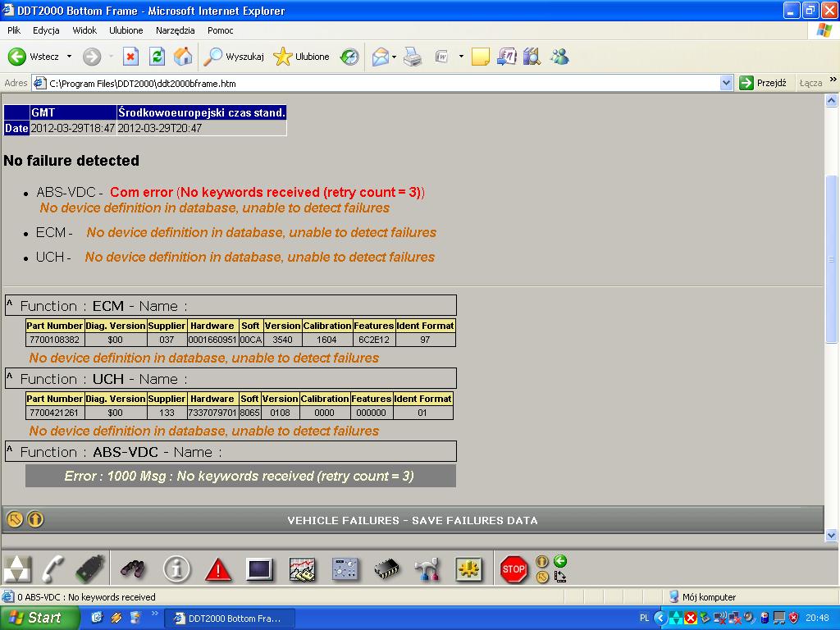Click the small gold up-arrow icon beside STOP

(542, 561)
